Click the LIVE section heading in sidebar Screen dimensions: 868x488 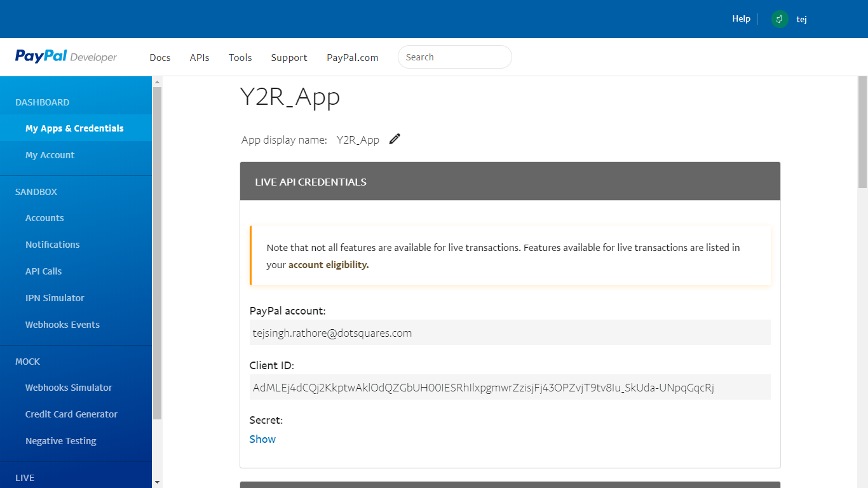[x=25, y=478]
